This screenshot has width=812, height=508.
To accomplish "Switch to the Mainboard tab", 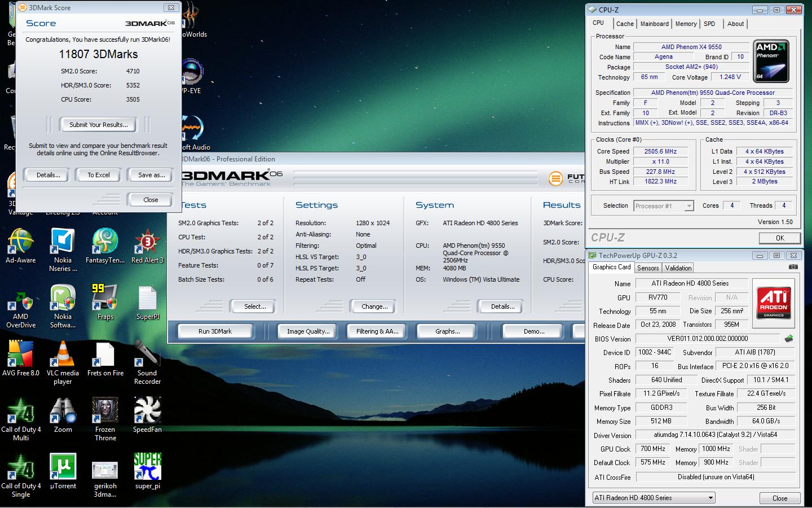I will click(654, 24).
